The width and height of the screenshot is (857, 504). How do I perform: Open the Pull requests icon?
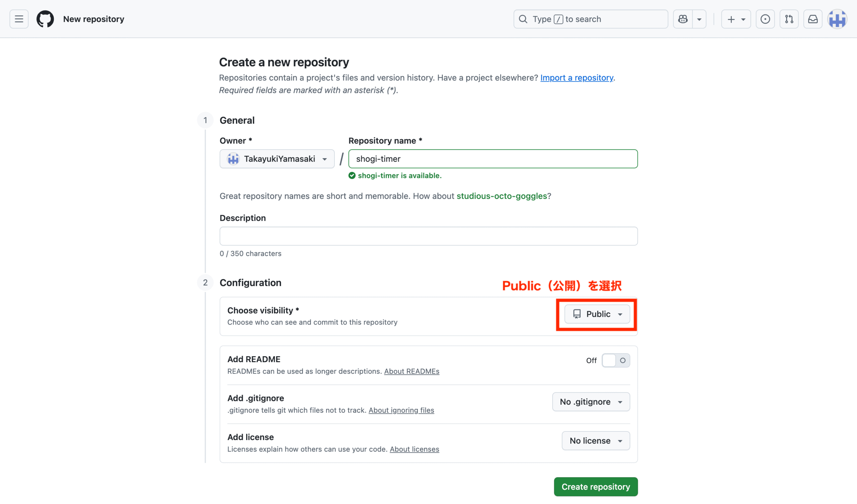click(x=789, y=19)
